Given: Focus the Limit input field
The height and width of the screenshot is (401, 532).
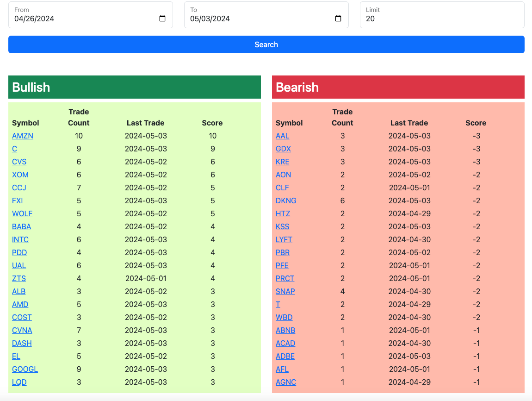Looking at the screenshot, I should pyautogui.click(x=442, y=15).
